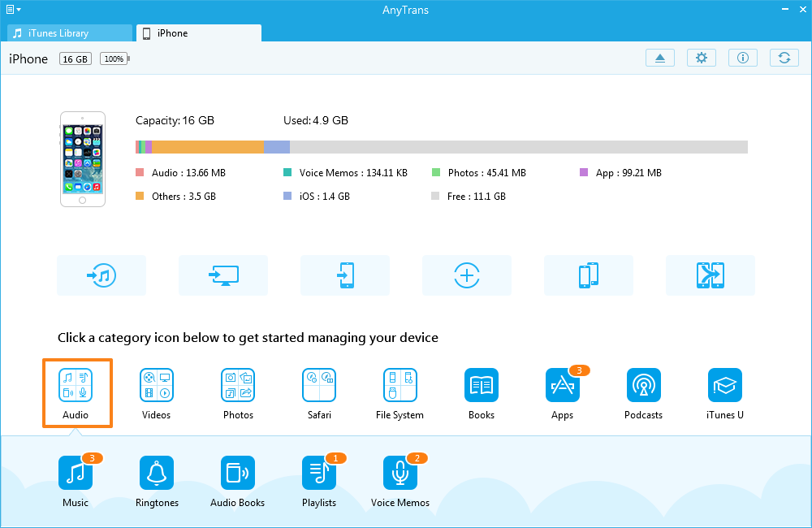Collapse the expanded Audio category
The height and width of the screenshot is (528, 812).
point(76,386)
